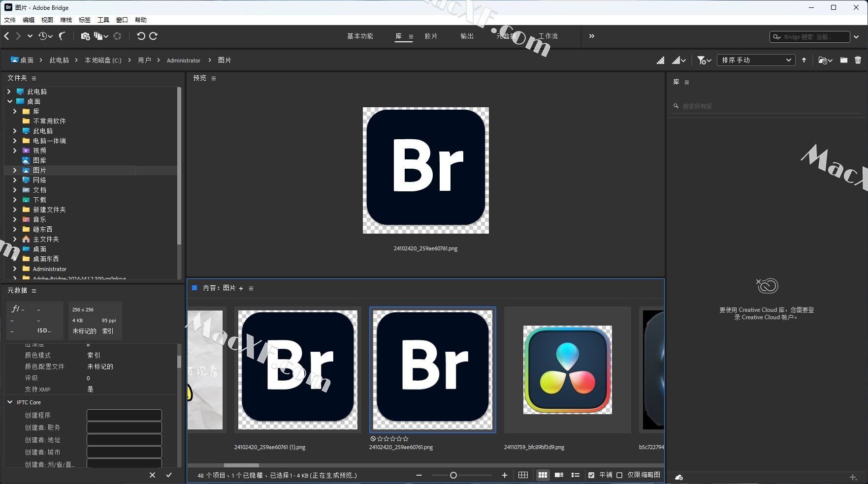The width and height of the screenshot is (868, 484).
Task: Collapse the IPTC Core section
Action: pyautogui.click(x=10, y=402)
